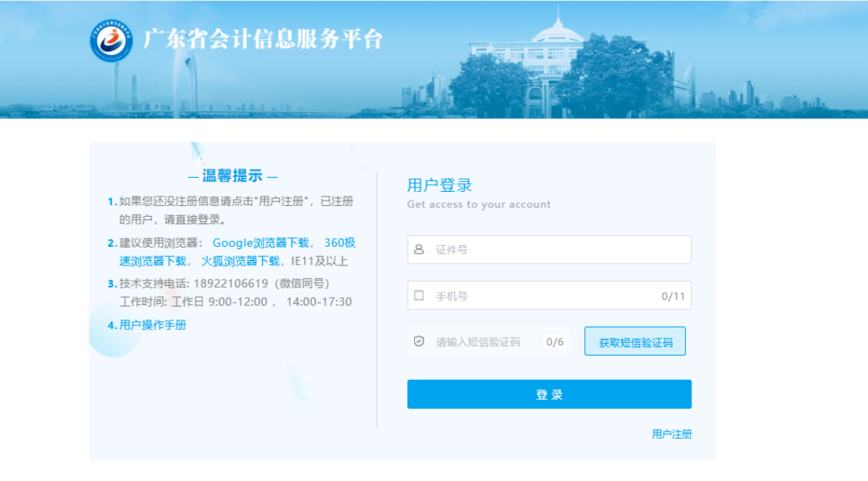The image size is (868, 481).
Task: Click the user icon in 证件号 field
Action: coord(419,249)
